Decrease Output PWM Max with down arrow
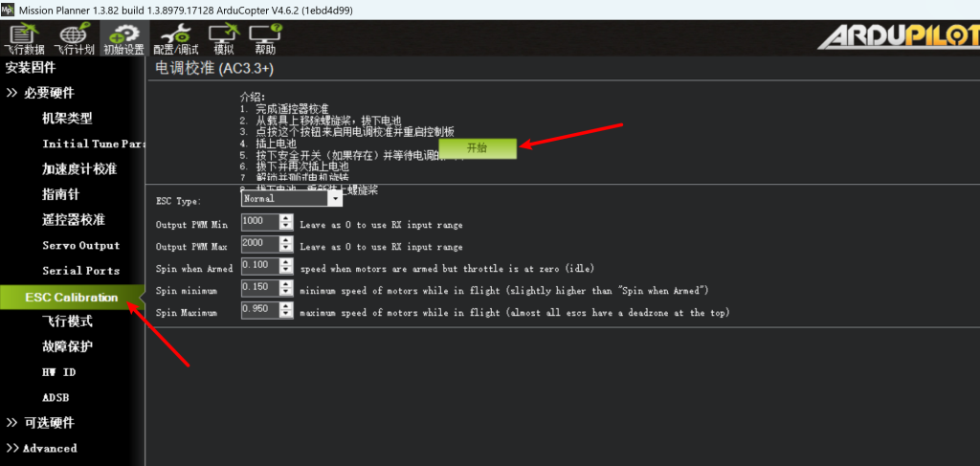 (x=286, y=248)
